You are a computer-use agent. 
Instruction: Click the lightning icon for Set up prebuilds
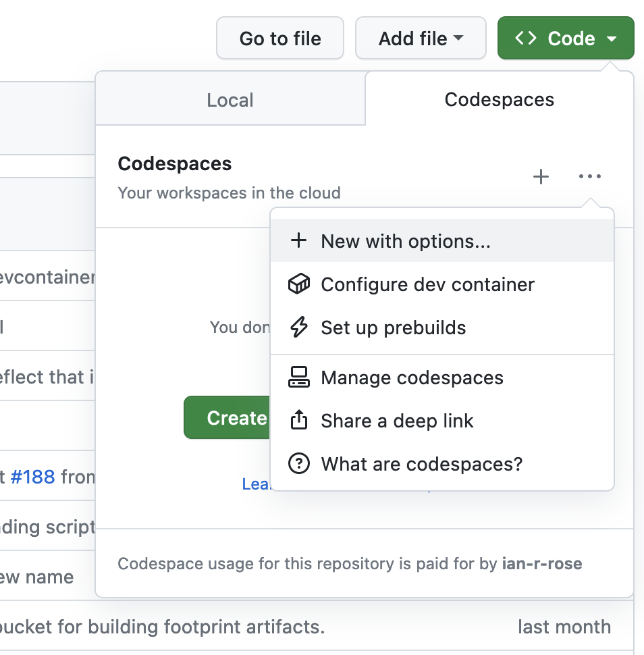coord(299,327)
